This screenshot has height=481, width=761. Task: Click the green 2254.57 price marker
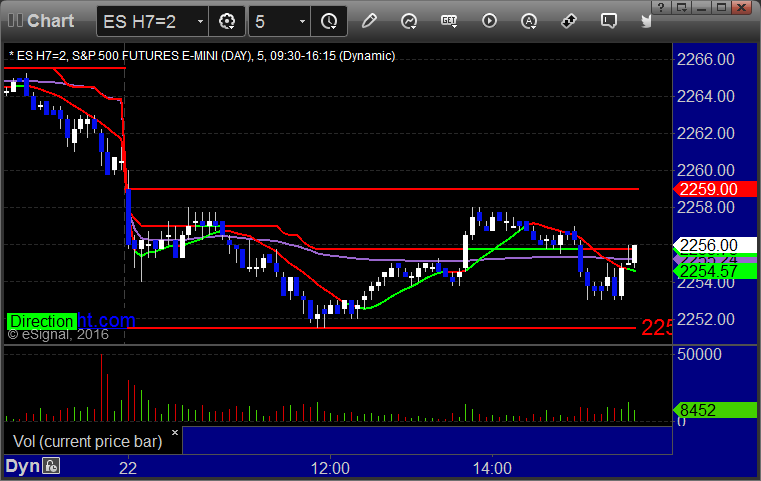coord(714,271)
